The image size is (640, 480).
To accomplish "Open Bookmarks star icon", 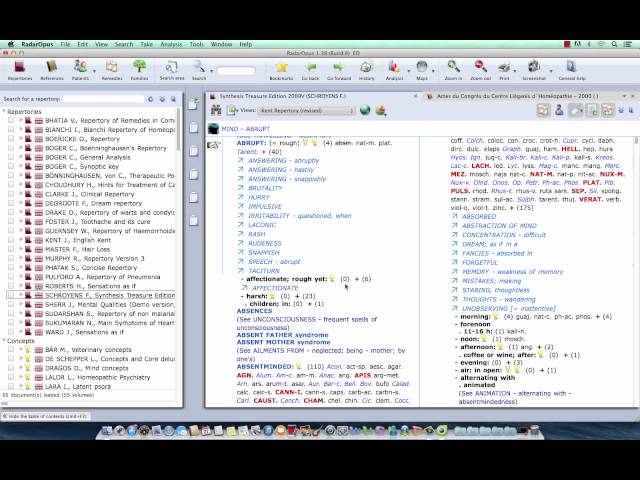I will point(281,67).
